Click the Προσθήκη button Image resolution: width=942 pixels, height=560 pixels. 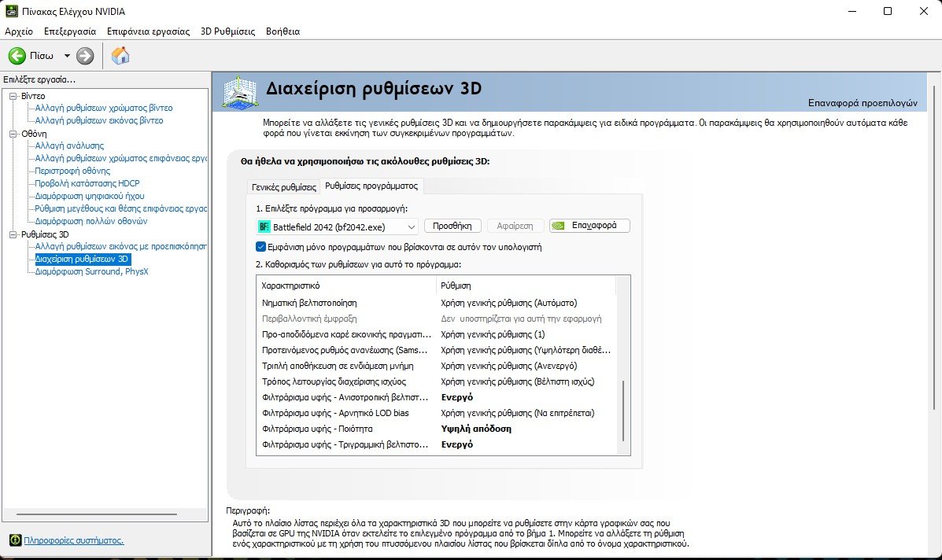click(x=453, y=226)
